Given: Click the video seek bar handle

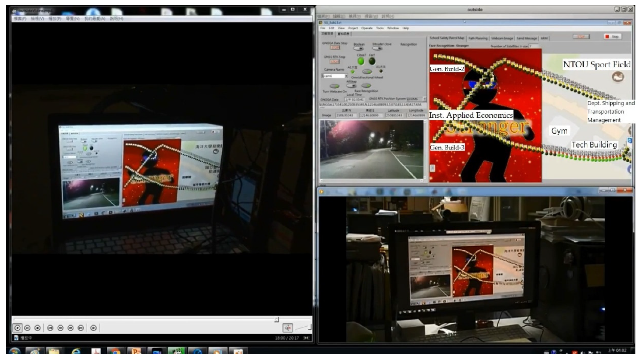Looking at the screenshot, I should pos(277,320).
